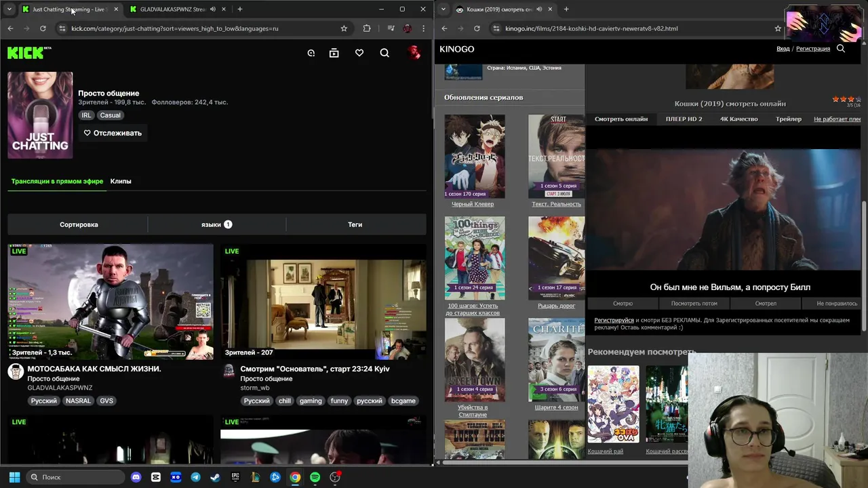Click the Не работает плеер link
The height and width of the screenshot is (488, 868).
point(837,119)
